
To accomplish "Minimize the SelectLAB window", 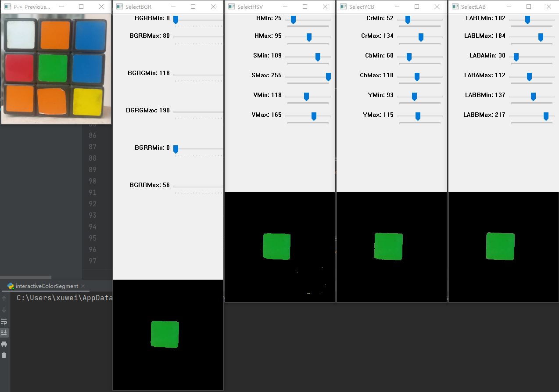I will pos(509,7).
